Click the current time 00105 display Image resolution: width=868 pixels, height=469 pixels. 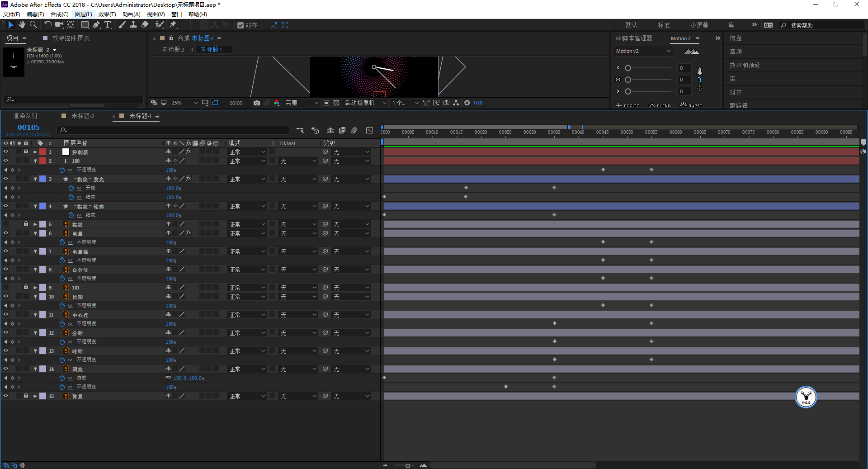[28, 128]
